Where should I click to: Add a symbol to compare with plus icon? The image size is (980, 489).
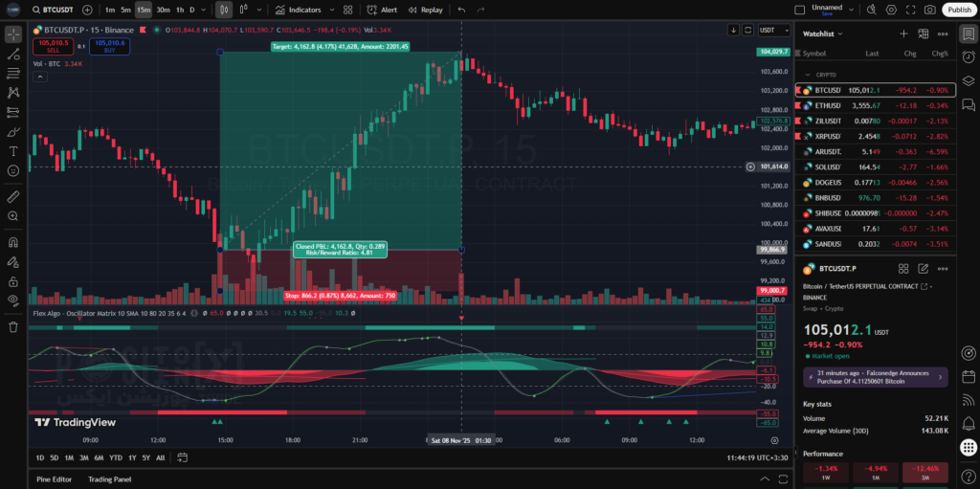(87, 10)
